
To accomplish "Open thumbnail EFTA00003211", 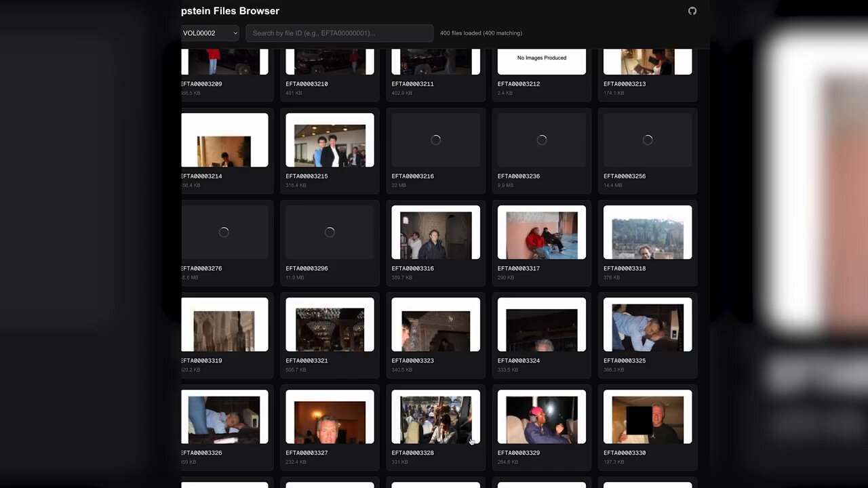I will pos(435,62).
